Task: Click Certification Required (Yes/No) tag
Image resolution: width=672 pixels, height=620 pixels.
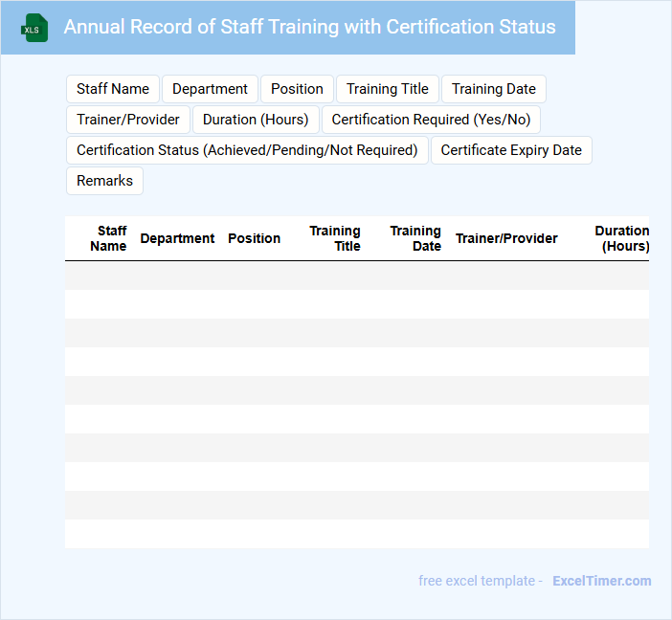Action: coord(431,120)
